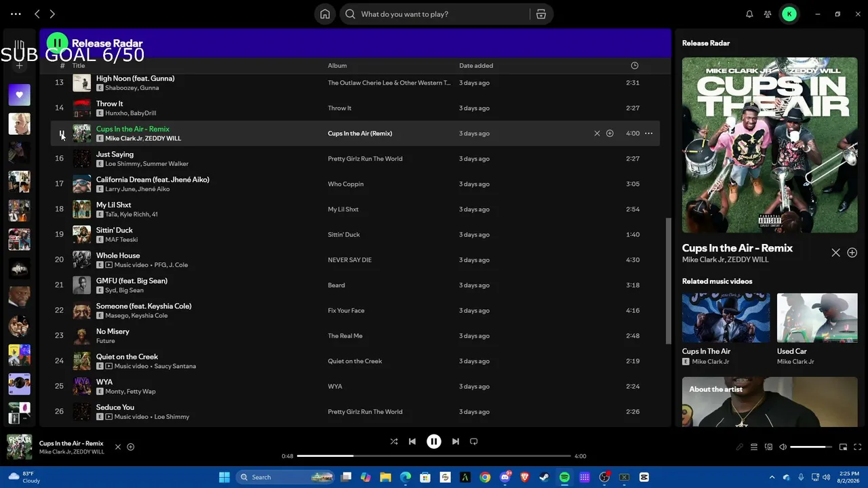868x488 pixels.
Task: Create a playlist with the sidebar plus icon
Action: click(20, 66)
